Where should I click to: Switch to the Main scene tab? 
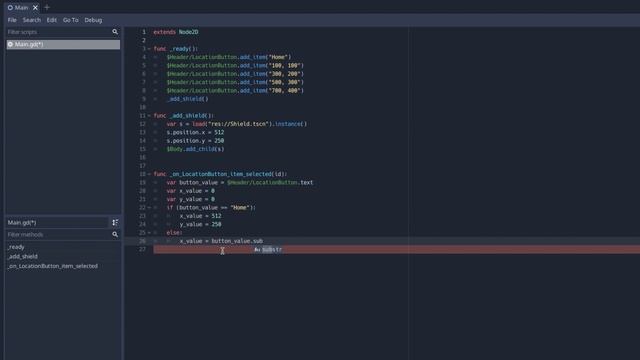pos(18,7)
